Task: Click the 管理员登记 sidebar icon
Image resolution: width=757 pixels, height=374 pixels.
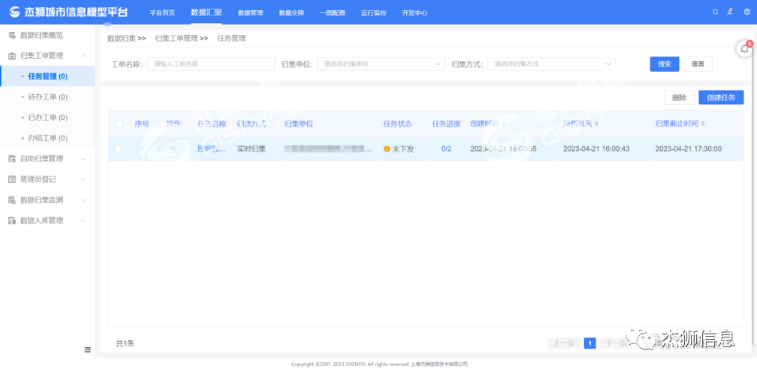Action: click(x=12, y=180)
